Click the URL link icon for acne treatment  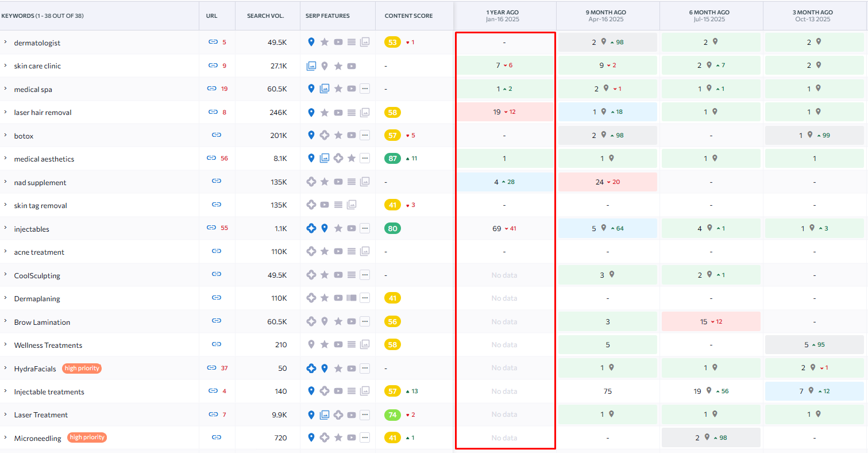click(217, 252)
